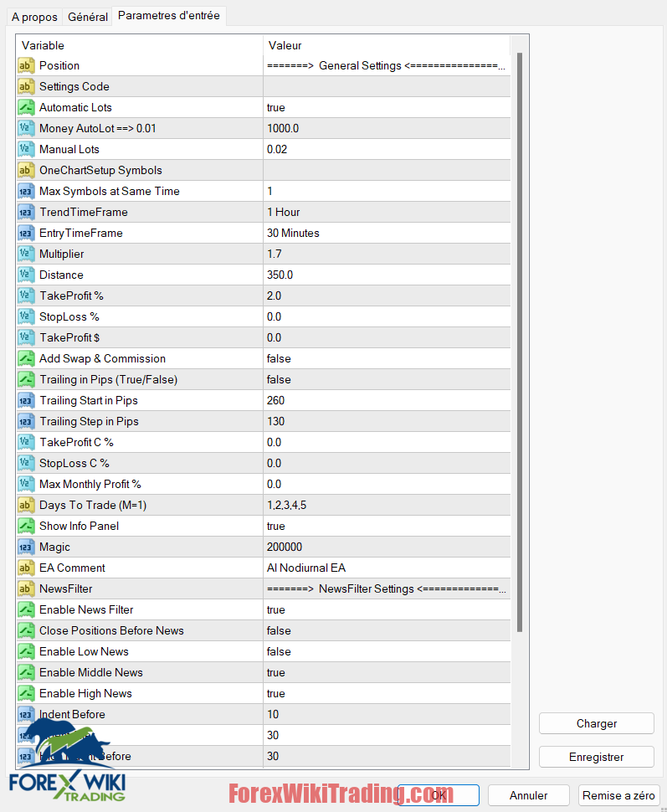Click the boolean icon beside Trailing in Pips
The image size is (667, 812).
click(26, 379)
